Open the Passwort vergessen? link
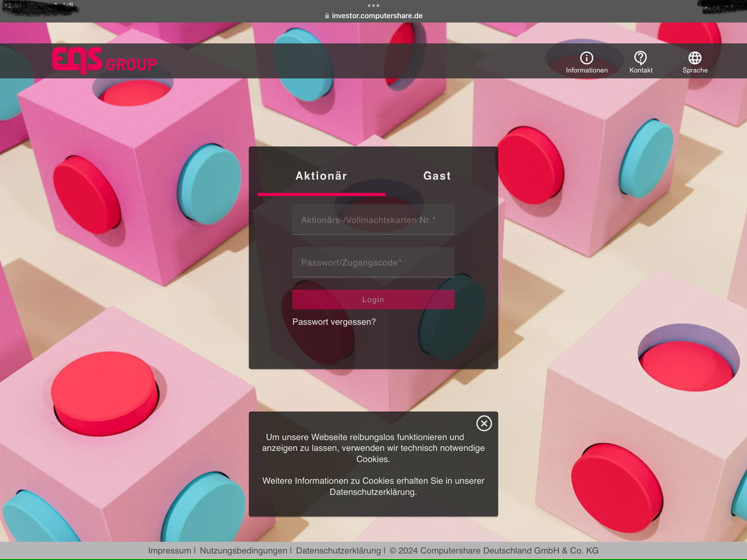The height and width of the screenshot is (560, 747). click(334, 322)
